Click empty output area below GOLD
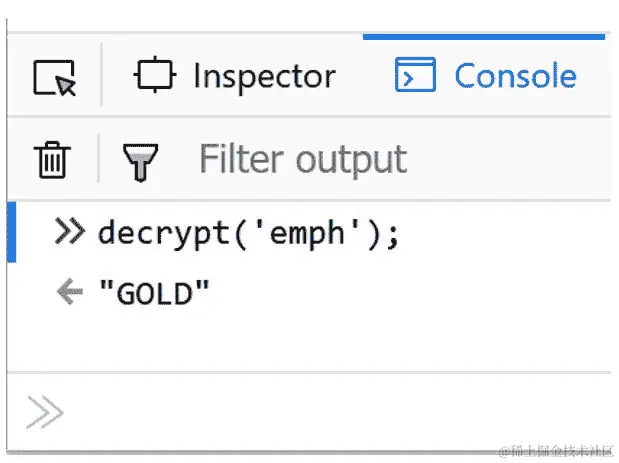The height and width of the screenshot is (463, 619). tap(308, 341)
